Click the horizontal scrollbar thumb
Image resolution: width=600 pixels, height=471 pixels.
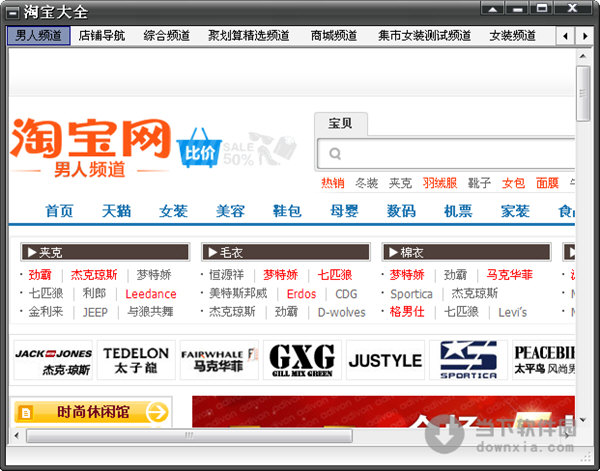pos(189,435)
